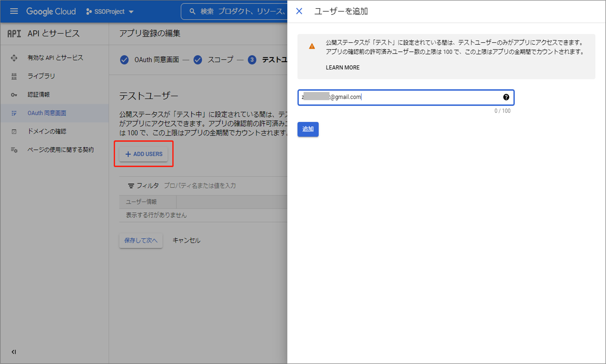Click the LEARN MORE link
Screen dimensions: 606x364
[x=343, y=68]
